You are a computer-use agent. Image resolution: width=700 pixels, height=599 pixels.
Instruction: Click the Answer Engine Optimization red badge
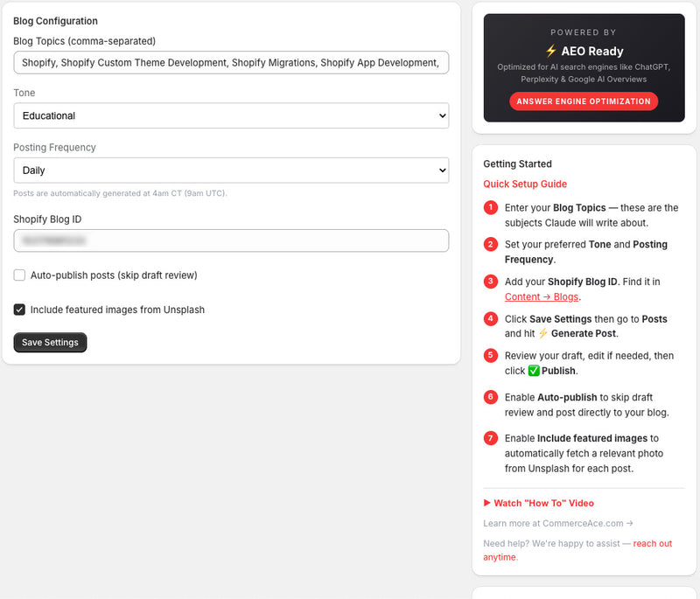(x=584, y=101)
